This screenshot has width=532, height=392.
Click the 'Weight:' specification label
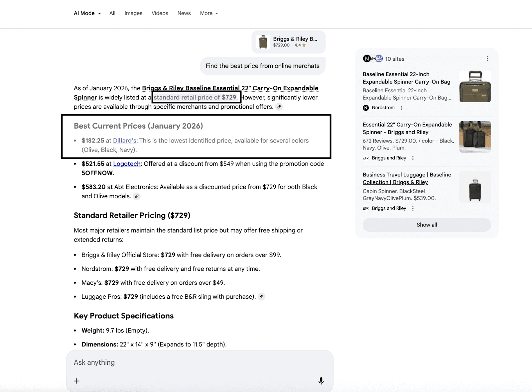click(x=93, y=331)
